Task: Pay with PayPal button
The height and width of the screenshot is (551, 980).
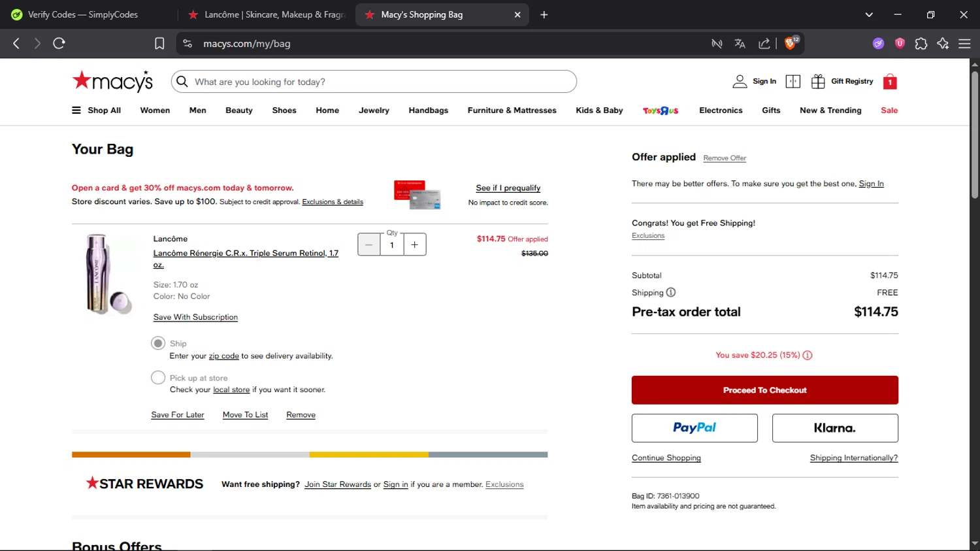Action: point(694,428)
